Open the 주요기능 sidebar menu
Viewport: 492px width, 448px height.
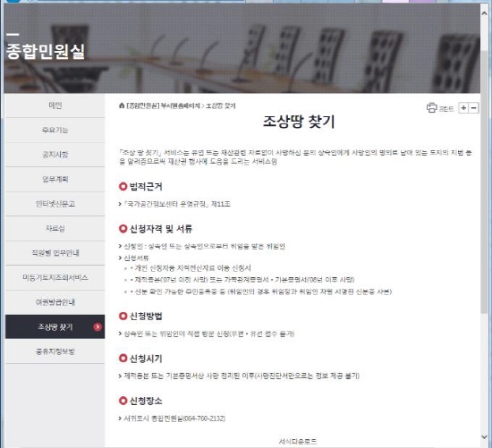click(55, 131)
